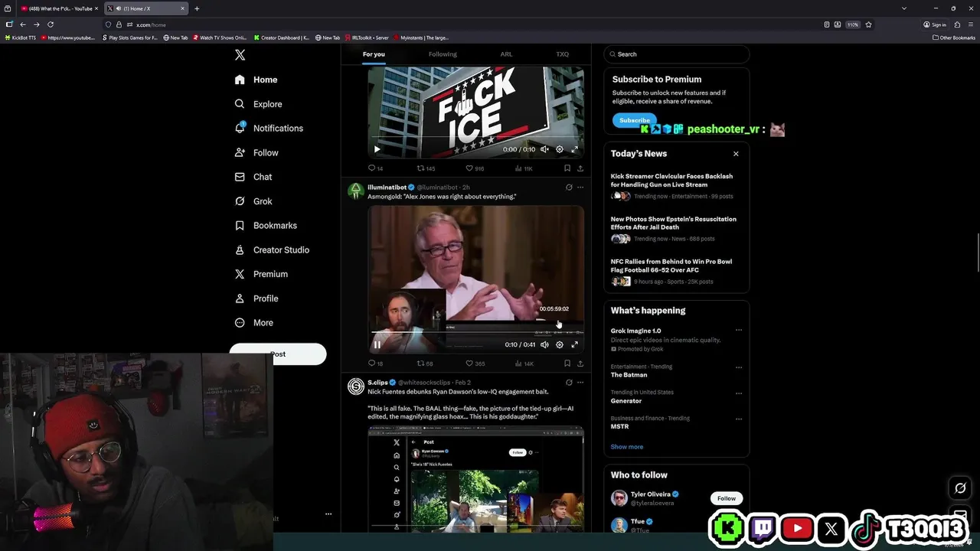Go back in browser navigation

tap(23, 24)
